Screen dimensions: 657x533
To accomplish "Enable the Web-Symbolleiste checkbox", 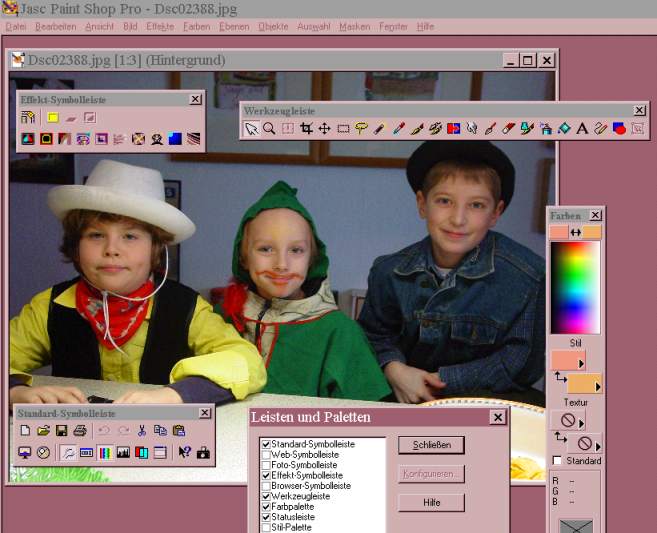I will [x=266, y=454].
